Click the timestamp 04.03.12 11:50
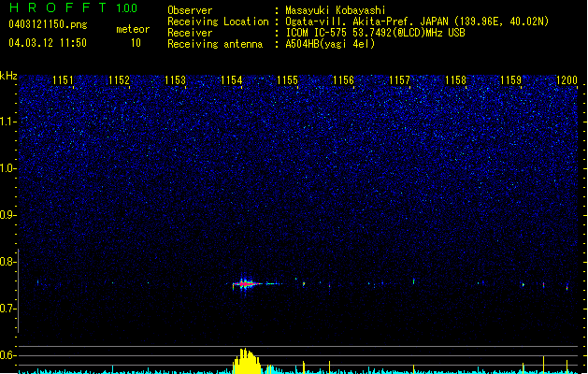This screenshot has height=374, width=588. pyautogui.click(x=48, y=43)
